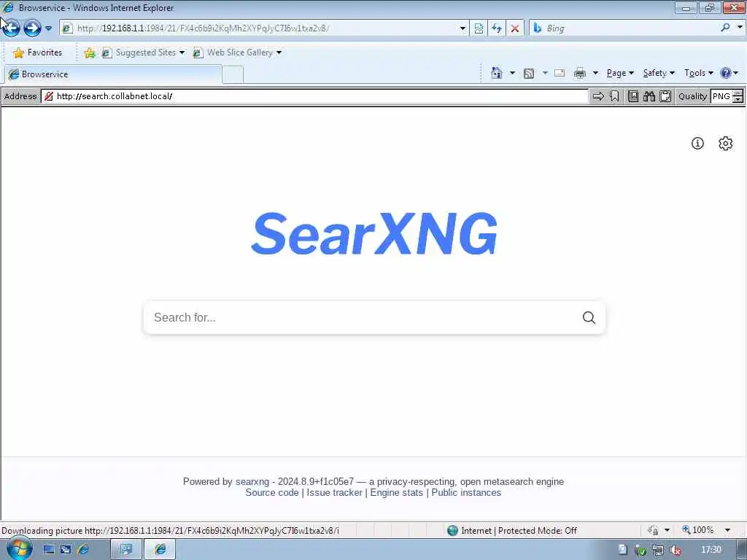Click the Read Mail envelope icon

(x=560, y=74)
